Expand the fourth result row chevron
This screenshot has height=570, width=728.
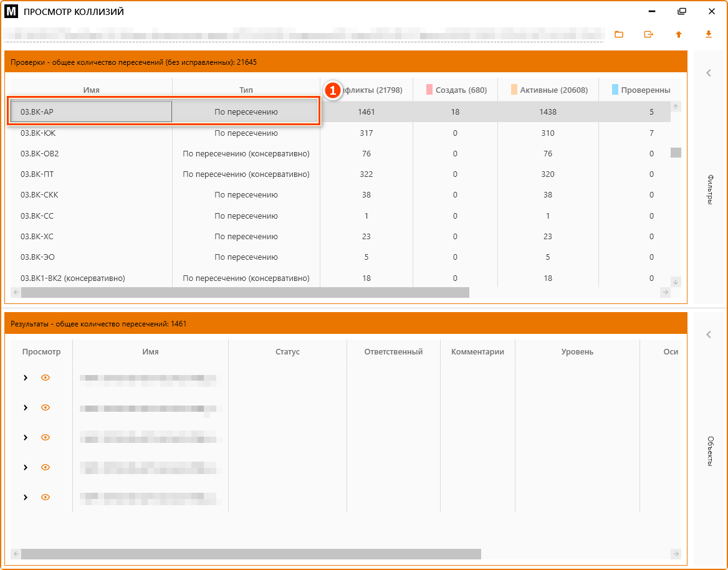click(x=26, y=467)
